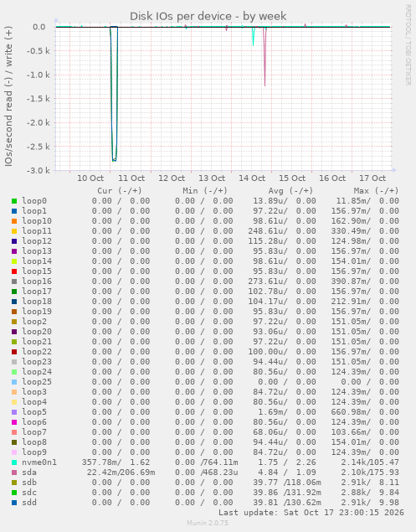Click the loop0 green legend swatch
Screen dimensions: 416x532
[x=14, y=201]
